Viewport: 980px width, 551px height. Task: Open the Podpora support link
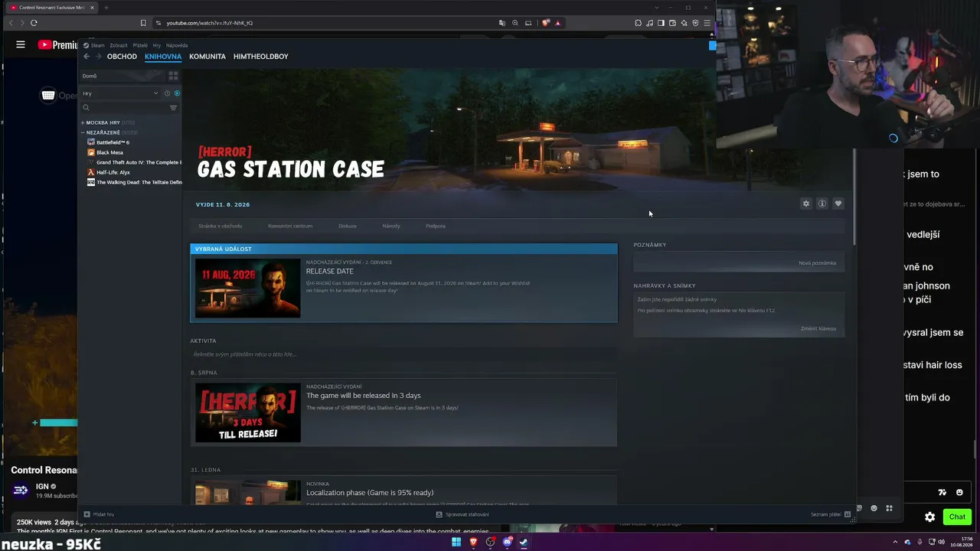pyautogui.click(x=436, y=226)
